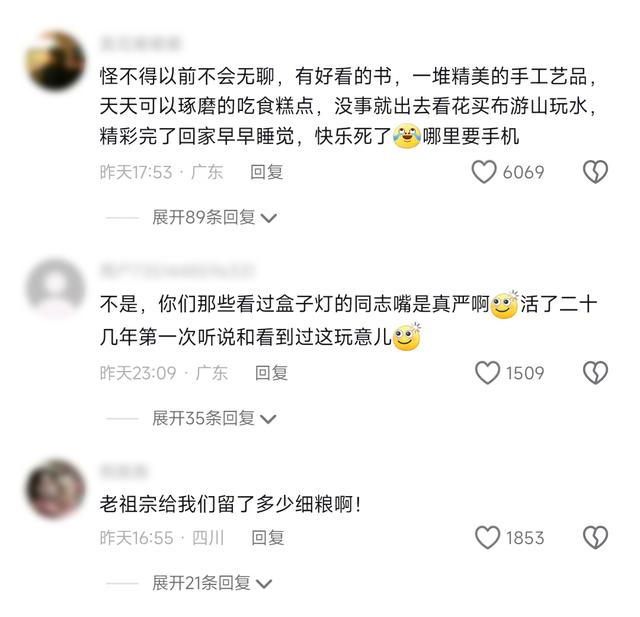Open second commenter's blurred username
The height and width of the screenshot is (617, 640).
click(x=178, y=271)
